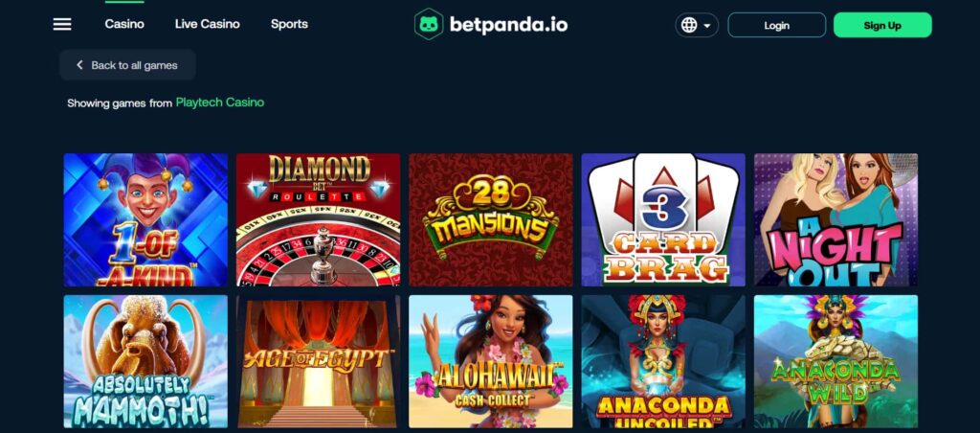Follow the Playtech Casino link

coord(220,102)
